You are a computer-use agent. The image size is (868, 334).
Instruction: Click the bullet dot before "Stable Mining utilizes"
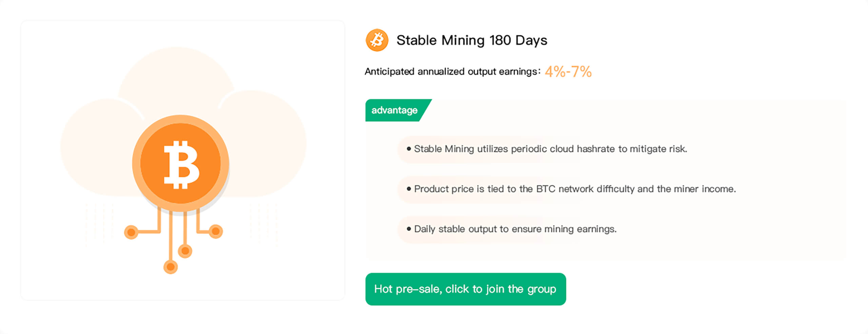coord(409,149)
